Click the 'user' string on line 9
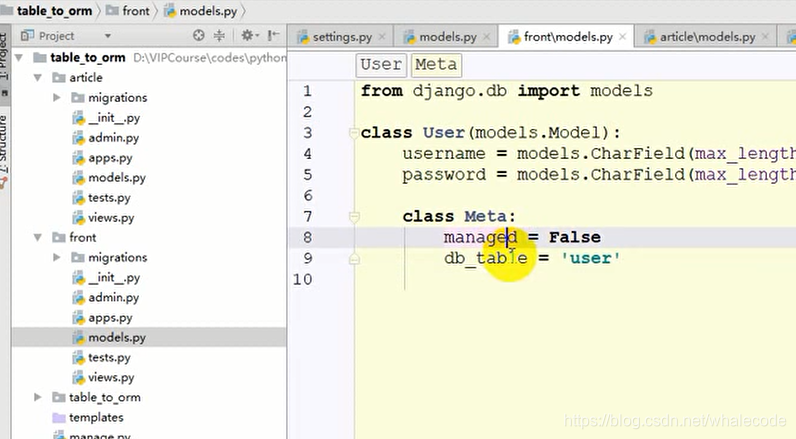Viewport: 796px width, 439px height. tap(590, 258)
